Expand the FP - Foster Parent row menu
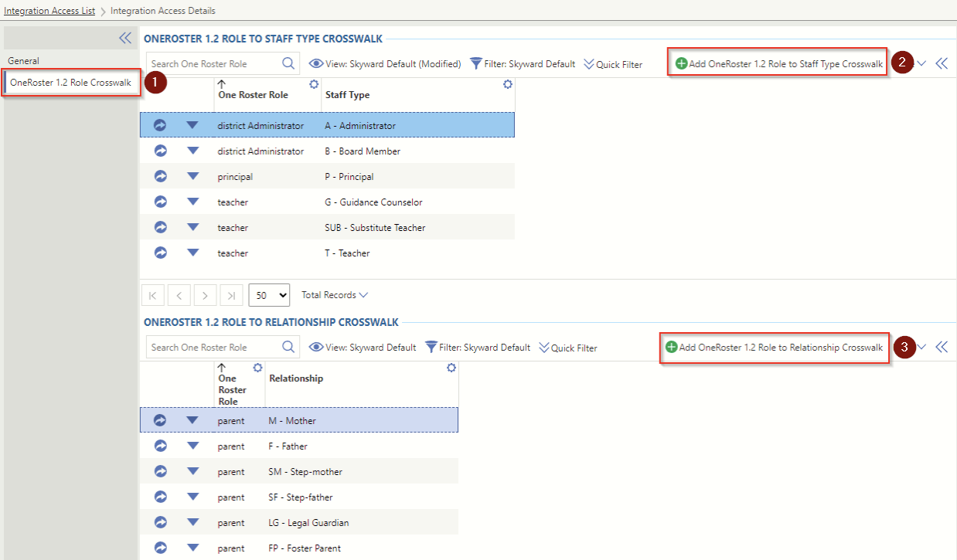The image size is (957, 560). 192,548
